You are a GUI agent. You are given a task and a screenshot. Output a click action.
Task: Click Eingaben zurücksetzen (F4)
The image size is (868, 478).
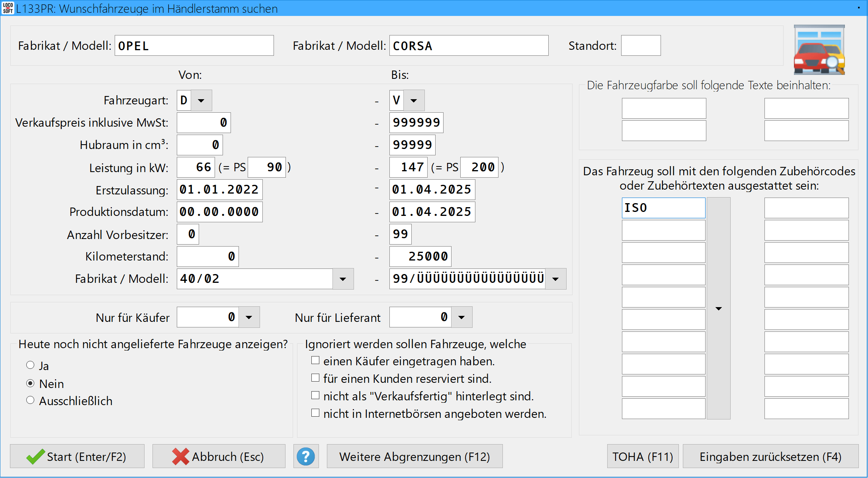tap(770, 456)
